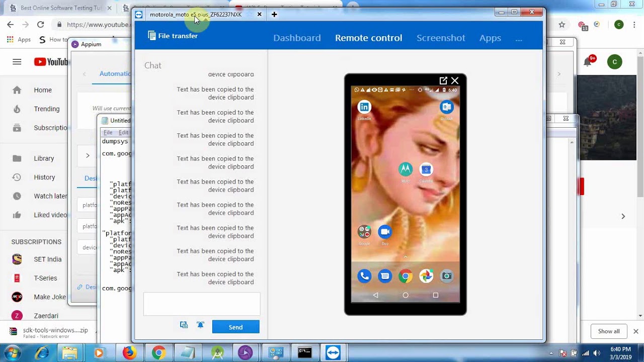This screenshot has height=362, width=644.
Task: Open the Appium taskbar item
Action: click(246, 352)
